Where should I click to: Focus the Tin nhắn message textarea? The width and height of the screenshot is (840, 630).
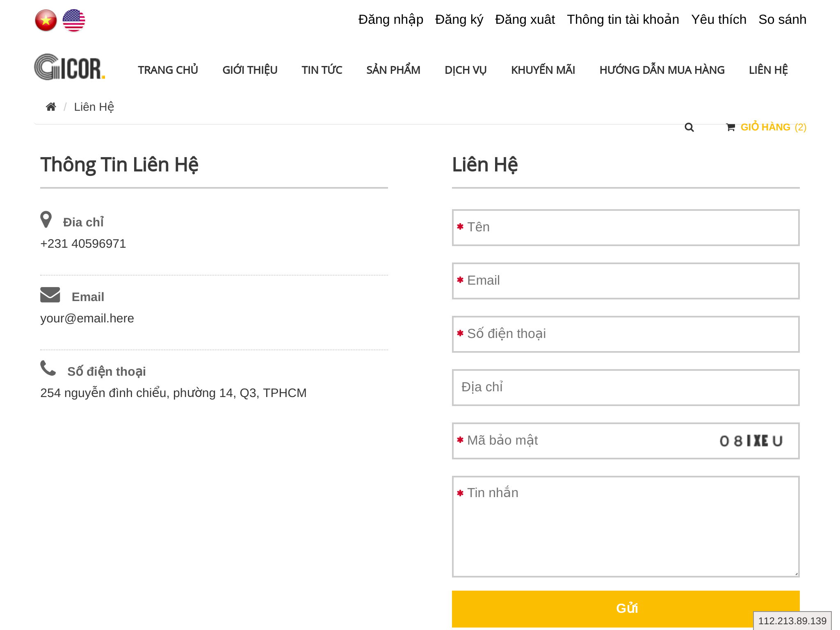pos(625,527)
